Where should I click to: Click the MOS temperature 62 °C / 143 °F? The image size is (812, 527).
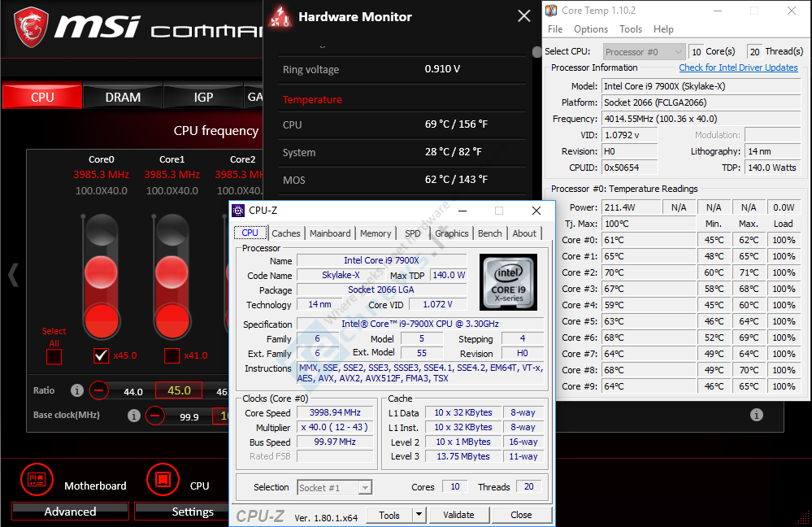point(456,179)
